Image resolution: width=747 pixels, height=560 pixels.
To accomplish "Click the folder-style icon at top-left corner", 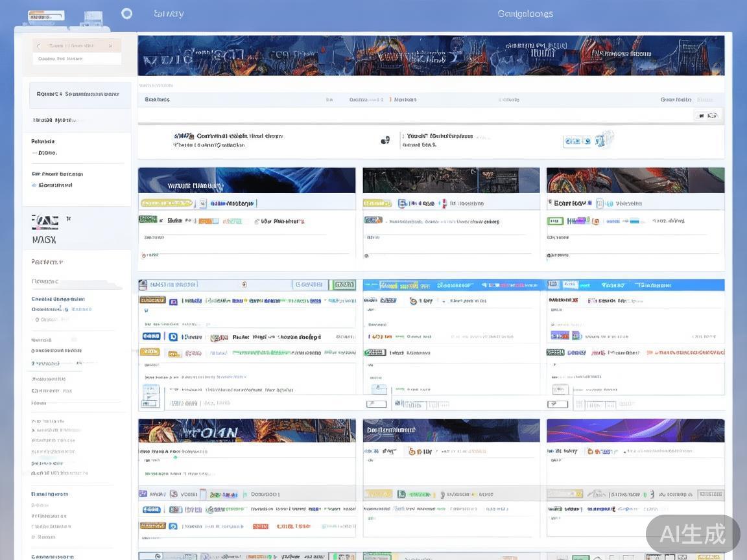I will click(x=46, y=16).
